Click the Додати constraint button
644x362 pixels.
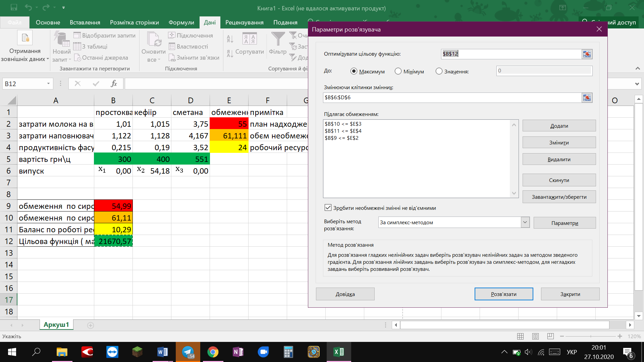(559, 126)
